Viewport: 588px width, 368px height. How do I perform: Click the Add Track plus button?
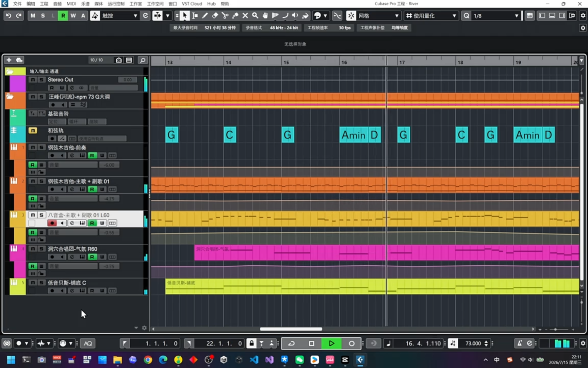point(9,60)
